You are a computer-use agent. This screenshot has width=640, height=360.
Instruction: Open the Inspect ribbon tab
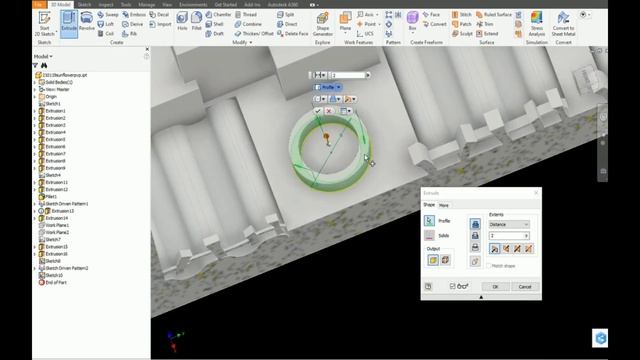[106, 4]
